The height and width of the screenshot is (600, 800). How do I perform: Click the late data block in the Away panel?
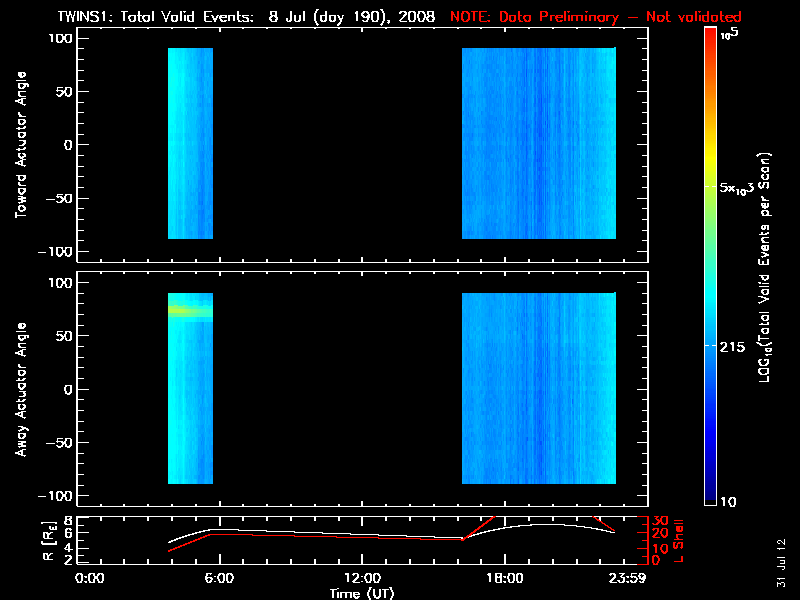pos(539,388)
